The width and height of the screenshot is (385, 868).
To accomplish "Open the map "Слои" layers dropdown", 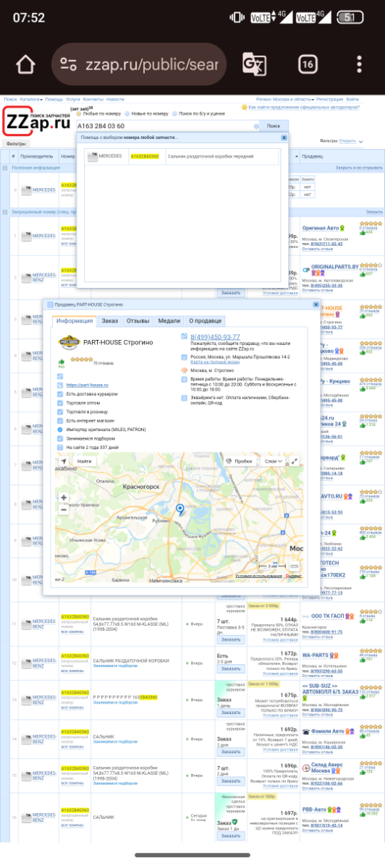I will [274, 461].
